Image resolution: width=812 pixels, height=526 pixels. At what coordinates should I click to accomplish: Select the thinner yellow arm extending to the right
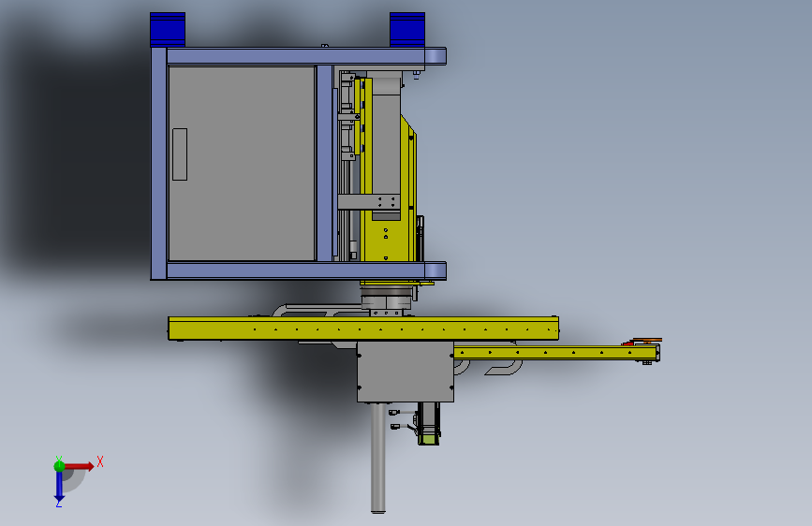click(556, 353)
